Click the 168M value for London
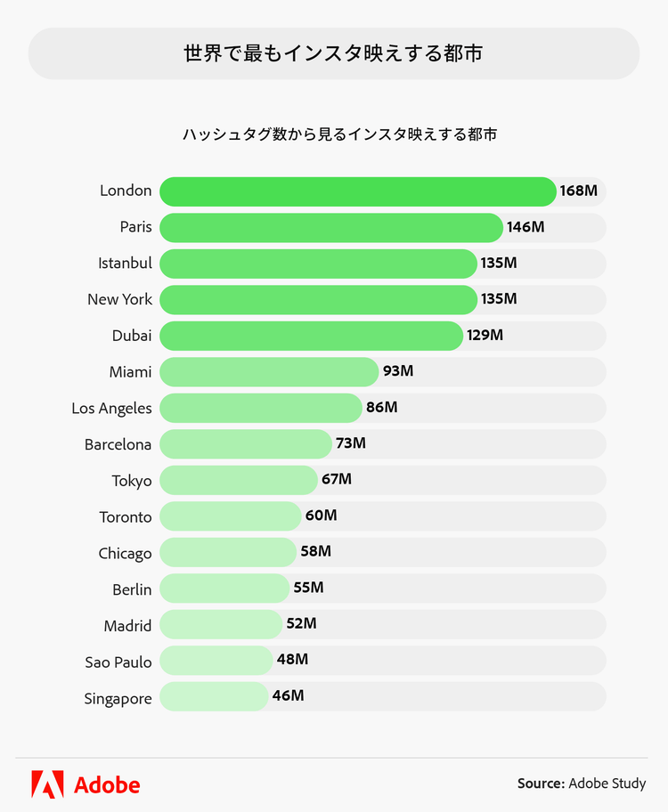Image resolution: width=668 pixels, height=812 pixels. [578, 191]
